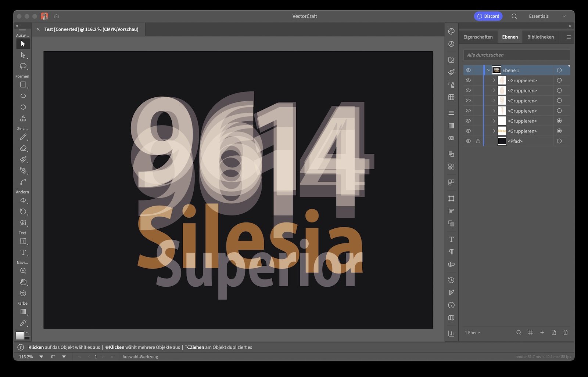The height and width of the screenshot is (377, 588).
Task: Select the Hand pan tool
Action: [23, 282]
